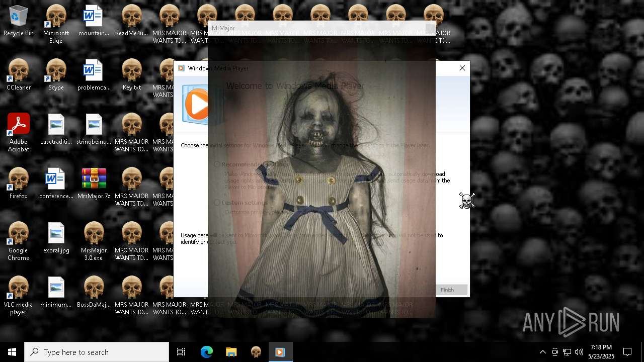The width and height of the screenshot is (644, 362).
Task: Open the VLC media player shortcut
Action: pos(18,296)
